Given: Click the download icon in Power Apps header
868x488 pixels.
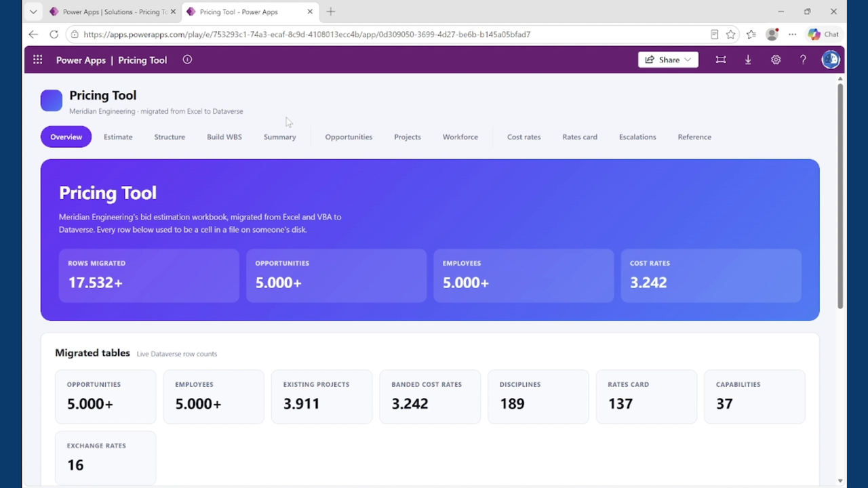Looking at the screenshot, I should click(x=748, y=60).
